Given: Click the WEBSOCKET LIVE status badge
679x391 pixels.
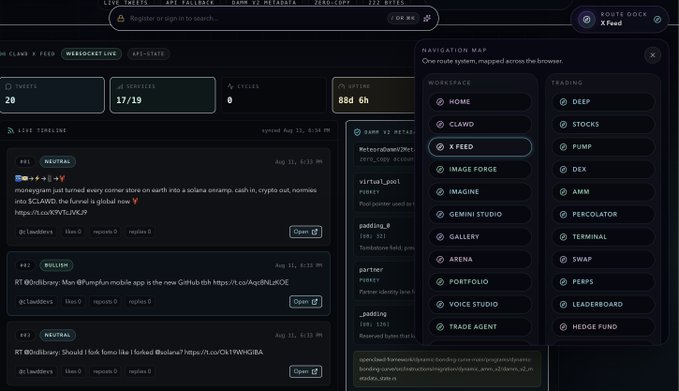Looking at the screenshot, I should (x=91, y=54).
